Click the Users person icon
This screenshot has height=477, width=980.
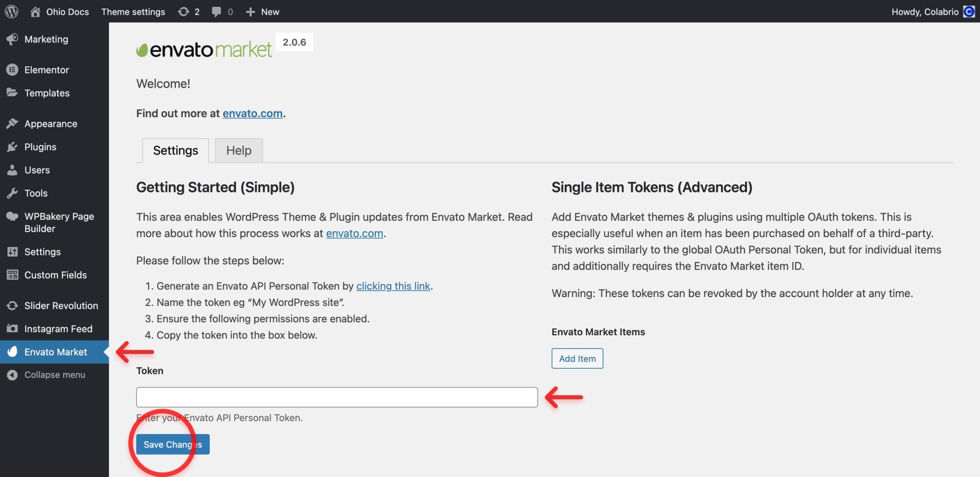[x=12, y=170]
